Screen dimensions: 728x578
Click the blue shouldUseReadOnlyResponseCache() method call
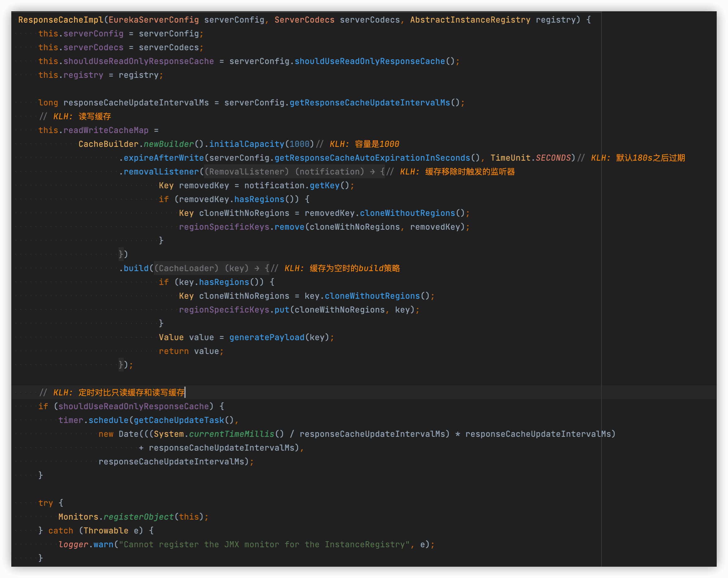click(x=375, y=62)
